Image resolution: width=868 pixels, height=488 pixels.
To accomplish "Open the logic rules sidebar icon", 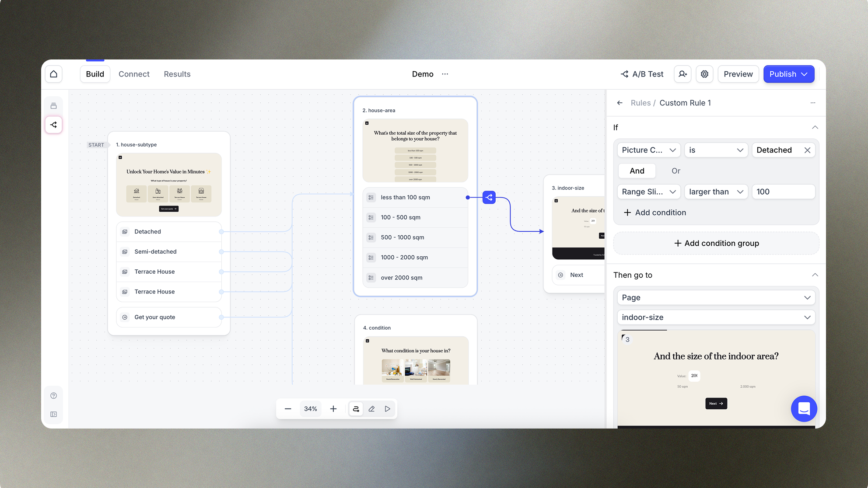I will pos(54,125).
